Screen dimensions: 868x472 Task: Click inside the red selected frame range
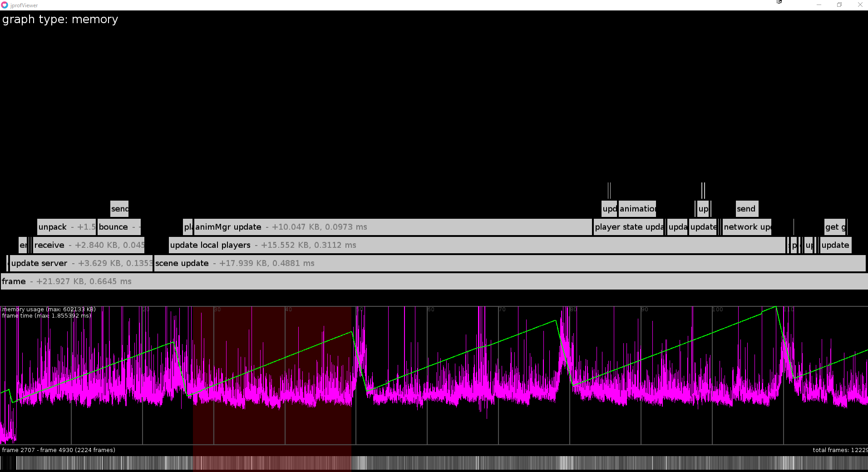click(x=272, y=375)
